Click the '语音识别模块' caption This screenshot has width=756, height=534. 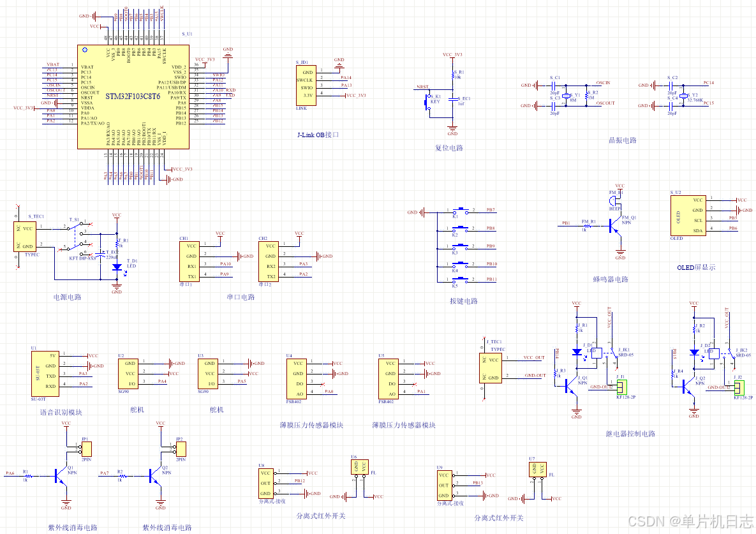(61, 413)
